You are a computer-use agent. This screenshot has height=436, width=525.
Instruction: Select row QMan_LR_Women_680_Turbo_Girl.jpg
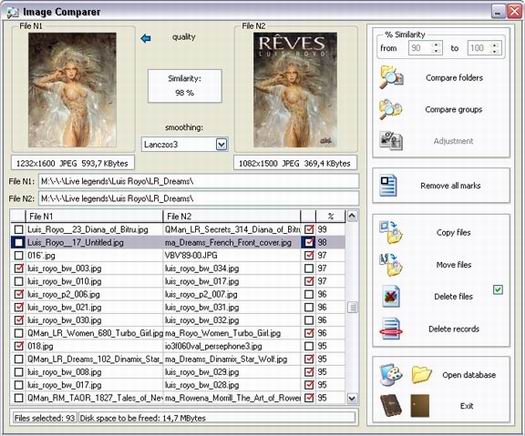[178, 333]
